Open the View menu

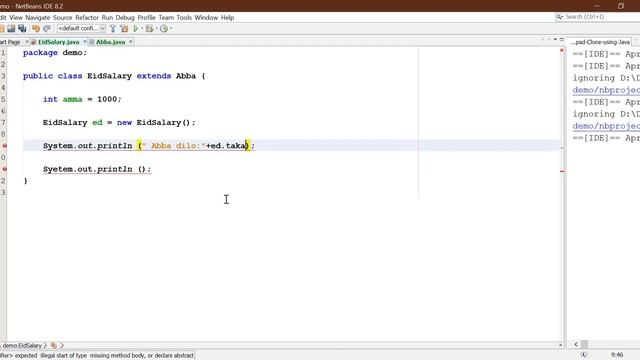tap(16, 18)
